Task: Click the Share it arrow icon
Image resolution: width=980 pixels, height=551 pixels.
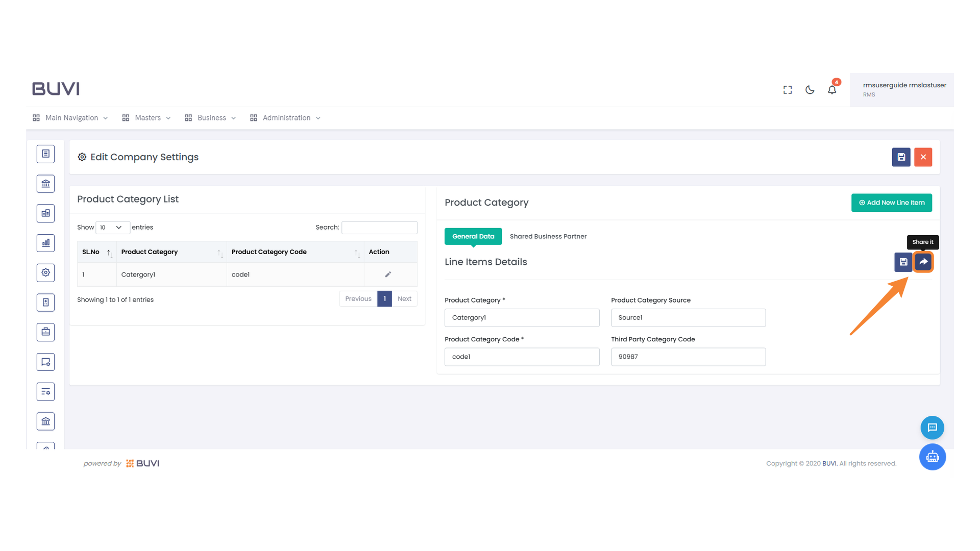Action: click(923, 262)
